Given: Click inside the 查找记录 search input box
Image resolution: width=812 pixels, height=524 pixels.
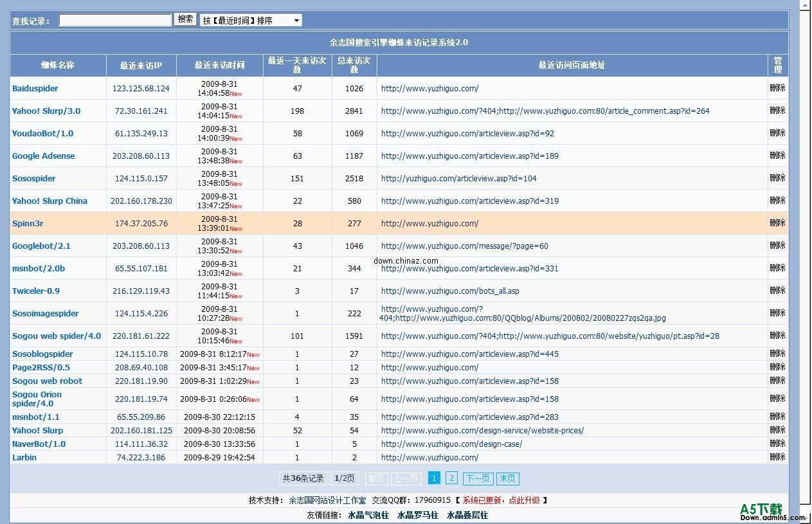Looking at the screenshot, I should coord(114,19).
